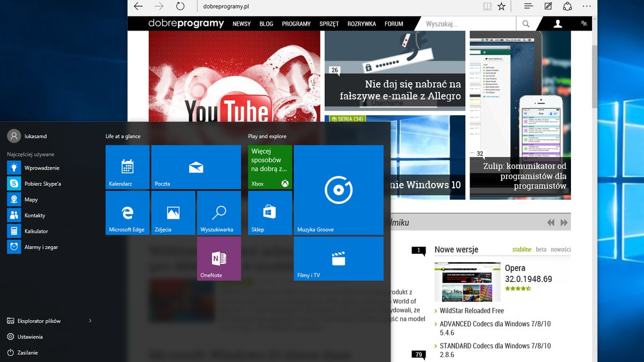Click the Make a Web Note icon
644x362 pixels.
(x=548, y=6)
